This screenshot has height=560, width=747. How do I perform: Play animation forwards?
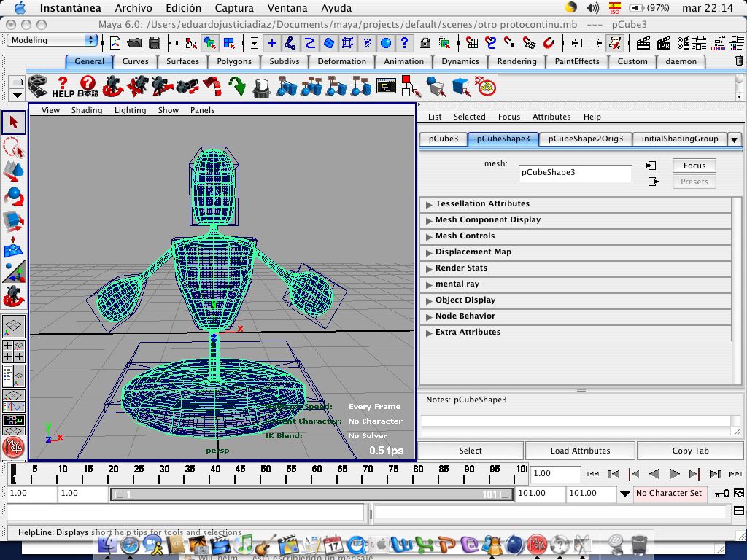click(x=674, y=474)
